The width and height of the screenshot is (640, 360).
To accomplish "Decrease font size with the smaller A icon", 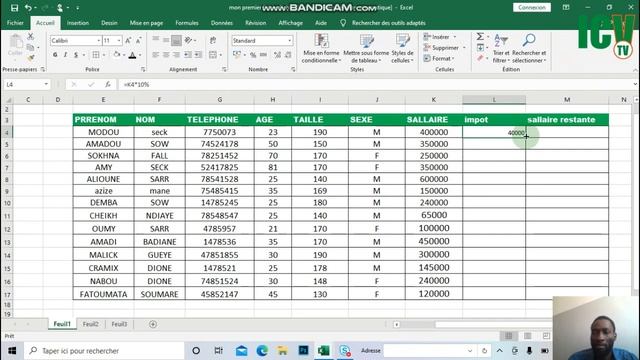I will click(x=138, y=40).
